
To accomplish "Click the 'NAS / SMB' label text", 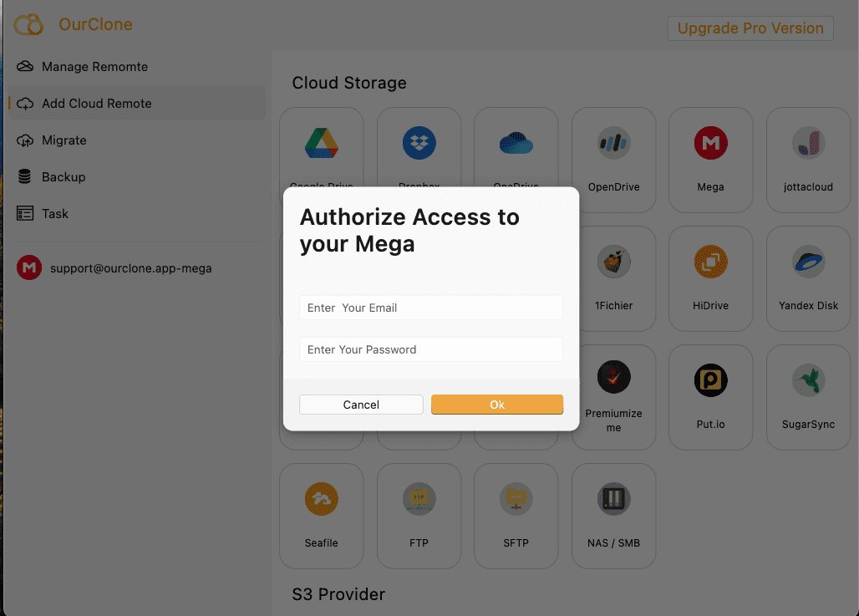I will click(x=613, y=542).
